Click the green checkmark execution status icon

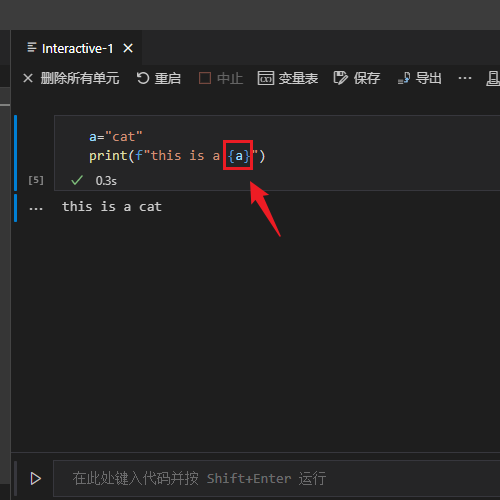click(x=77, y=180)
